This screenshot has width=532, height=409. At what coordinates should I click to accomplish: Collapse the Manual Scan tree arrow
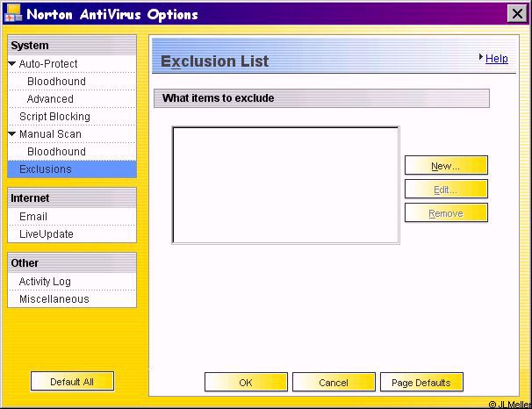pos(11,134)
